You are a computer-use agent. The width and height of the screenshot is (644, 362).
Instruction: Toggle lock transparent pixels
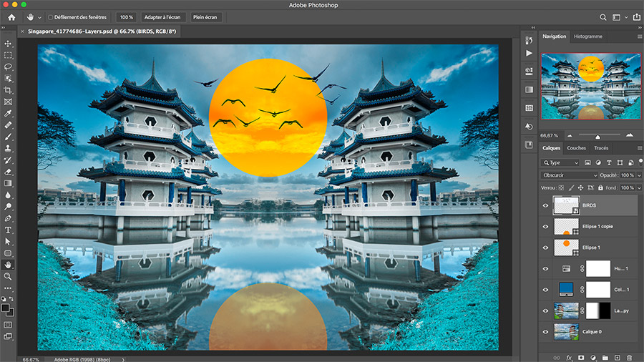point(561,187)
